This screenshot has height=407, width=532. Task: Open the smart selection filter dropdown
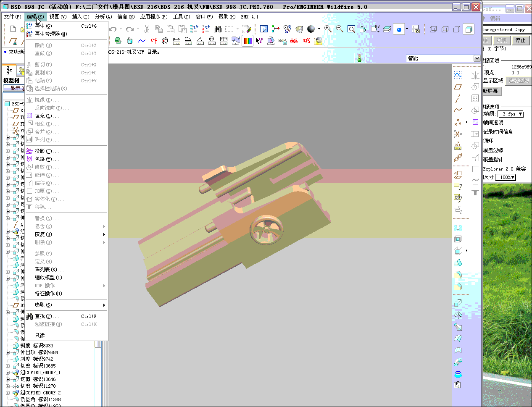[x=477, y=58]
